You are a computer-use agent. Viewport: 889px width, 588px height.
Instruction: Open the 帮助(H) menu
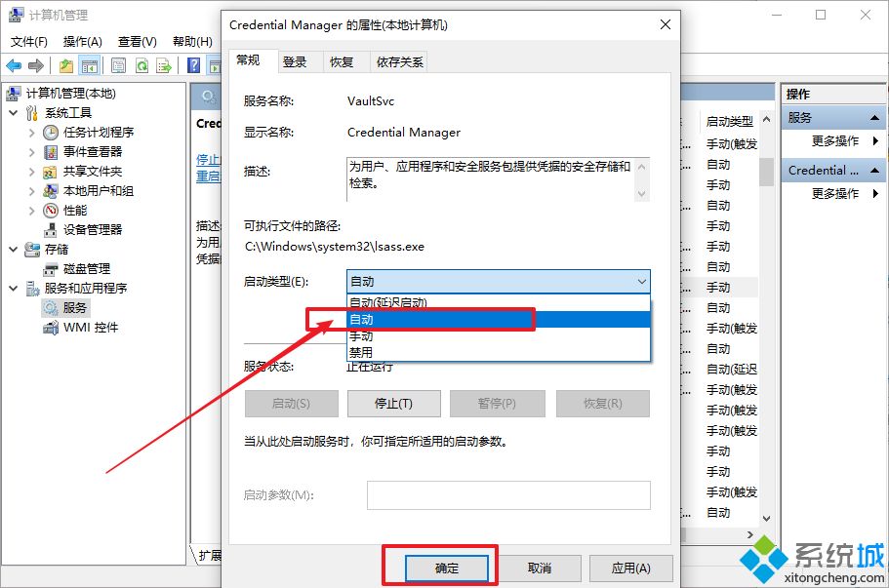click(x=192, y=41)
